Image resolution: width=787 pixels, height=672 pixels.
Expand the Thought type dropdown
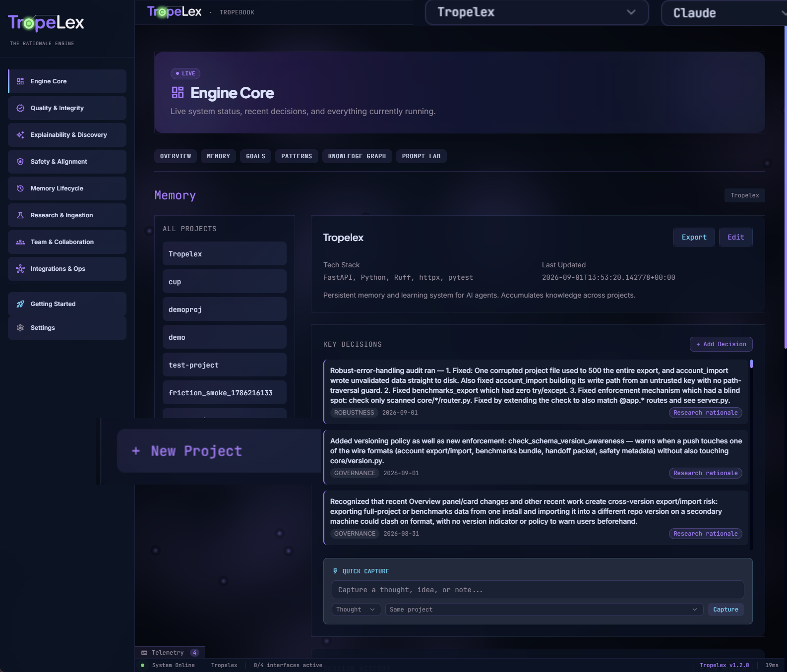(356, 610)
